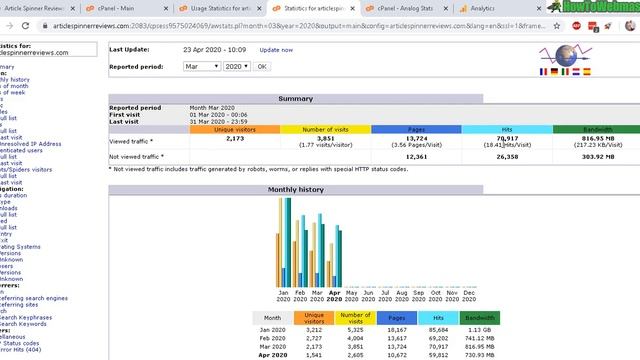Image resolution: width=640 pixels, height=360 pixels.
Task: Open the Days of month sidebar link
Action: 14,86
